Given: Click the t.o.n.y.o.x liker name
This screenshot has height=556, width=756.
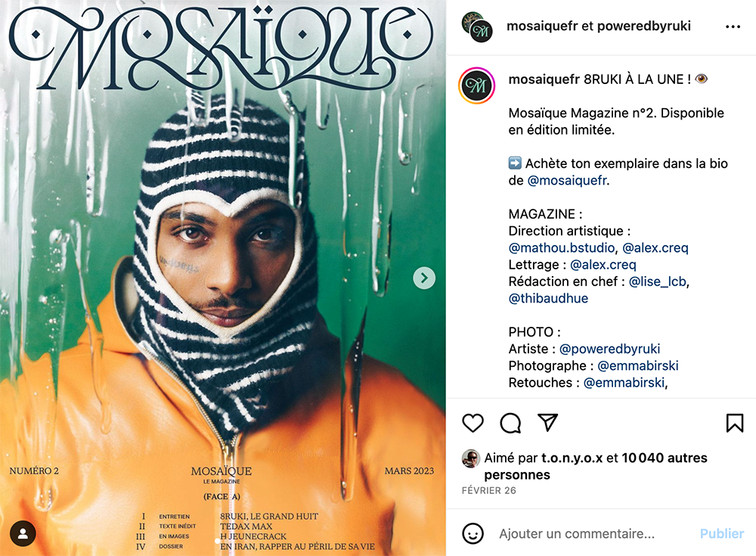Looking at the screenshot, I should click(572, 458).
